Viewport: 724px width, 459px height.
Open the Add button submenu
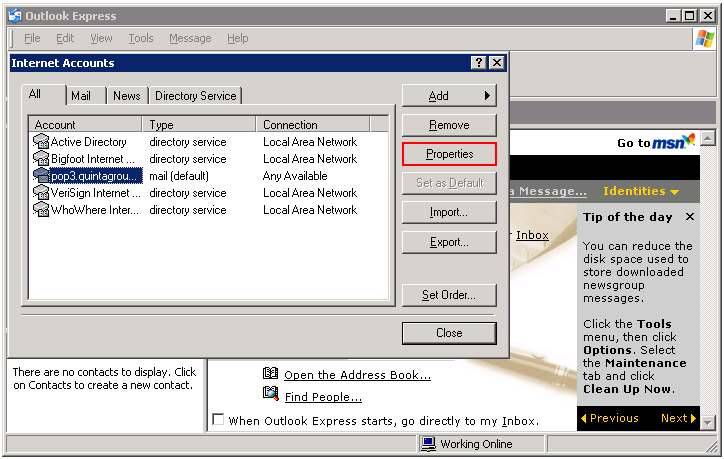click(x=449, y=96)
